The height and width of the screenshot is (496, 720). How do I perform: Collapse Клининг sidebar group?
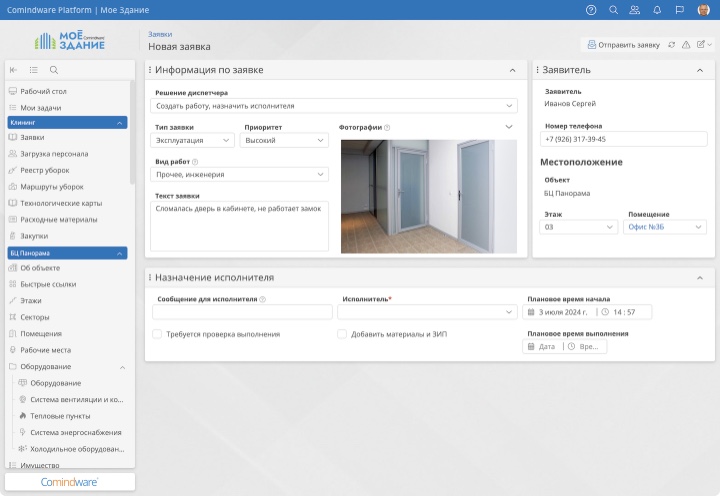[119, 123]
